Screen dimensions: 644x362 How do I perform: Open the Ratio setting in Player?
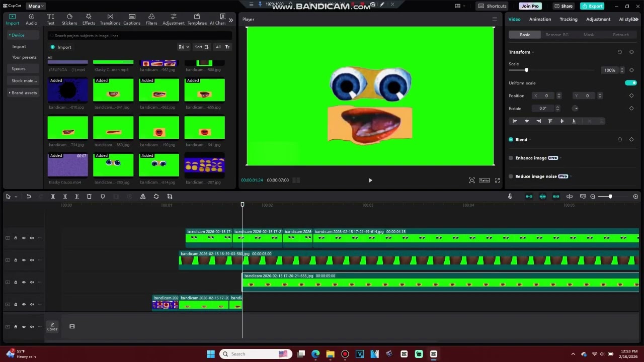click(484, 180)
